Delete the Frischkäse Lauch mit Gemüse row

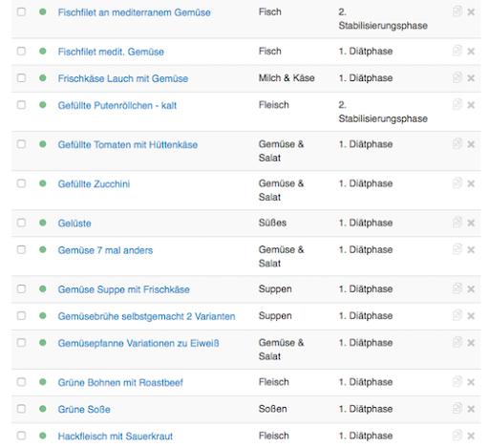click(471, 78)
